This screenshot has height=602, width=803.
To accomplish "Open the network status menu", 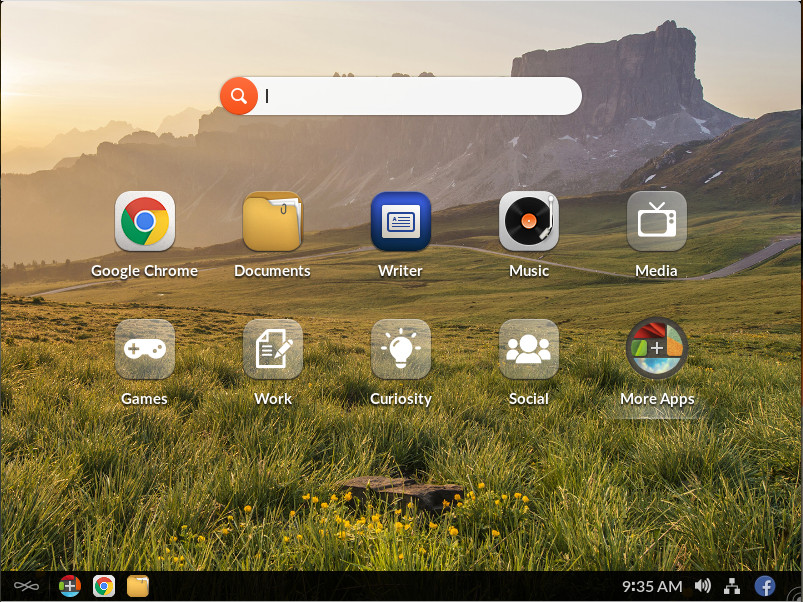I will (x=732, y=586).
